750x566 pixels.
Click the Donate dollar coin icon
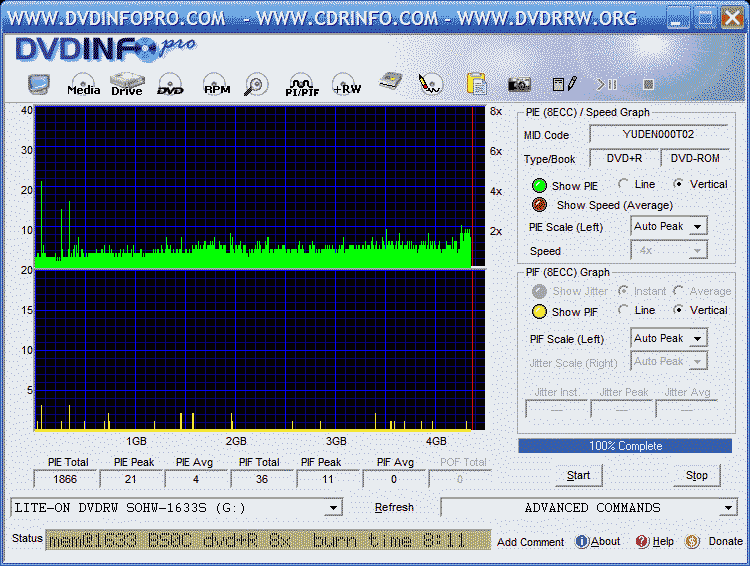pyautogui.click(x=692, y=541)
